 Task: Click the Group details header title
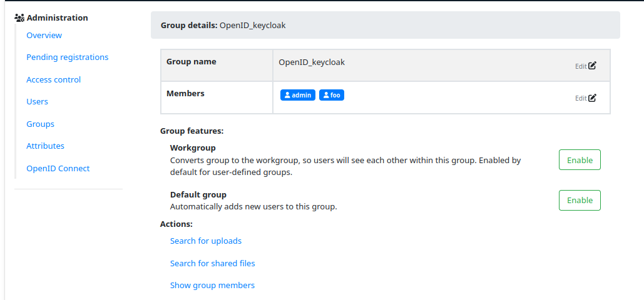click(x=223, y=26)
